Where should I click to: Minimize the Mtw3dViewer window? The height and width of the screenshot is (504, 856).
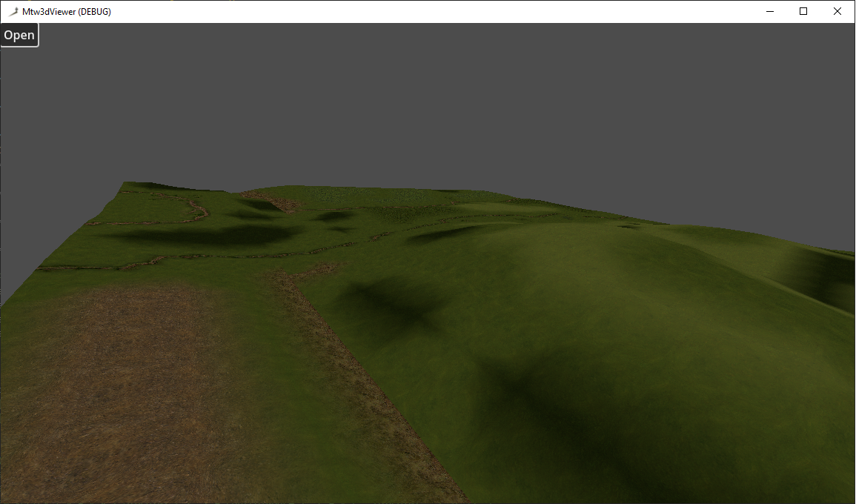click(x=770, y=11)
